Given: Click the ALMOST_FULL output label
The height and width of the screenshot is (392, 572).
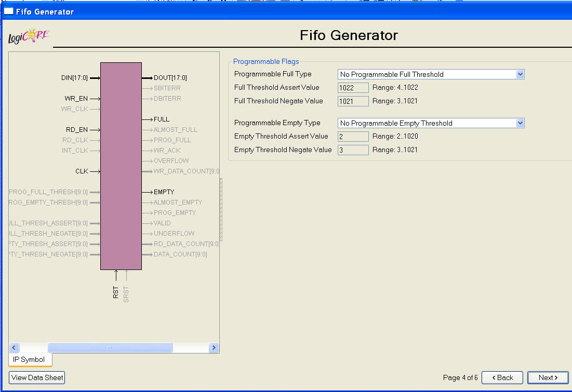Looking at the screenshot, I should point(176,130).
